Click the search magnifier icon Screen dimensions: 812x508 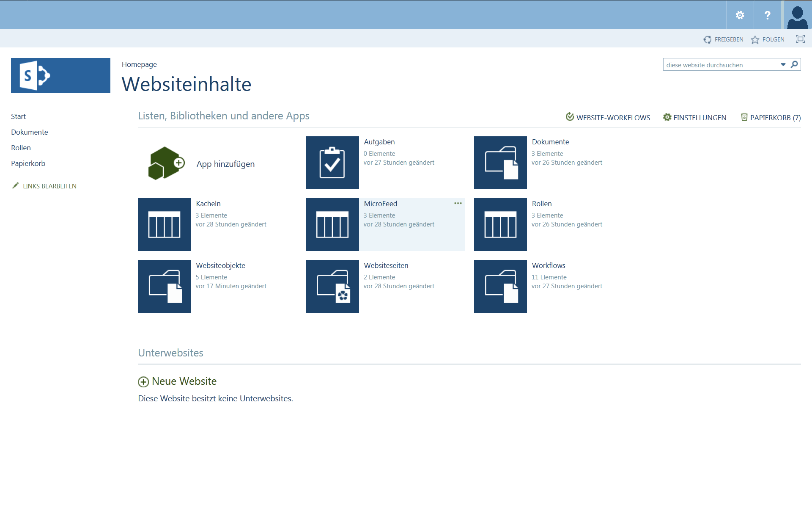(x=794, y=64)
